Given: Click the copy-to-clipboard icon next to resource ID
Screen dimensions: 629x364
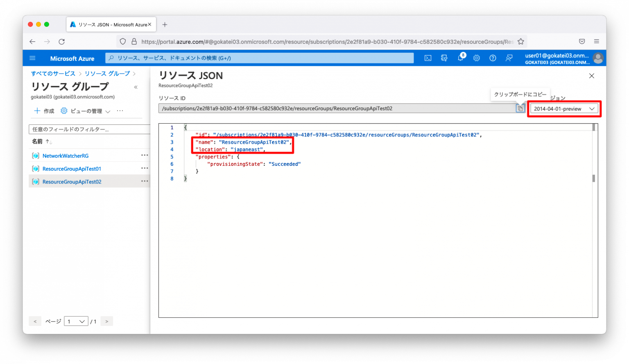Looking at the screenshot, I should coord(520,108).
